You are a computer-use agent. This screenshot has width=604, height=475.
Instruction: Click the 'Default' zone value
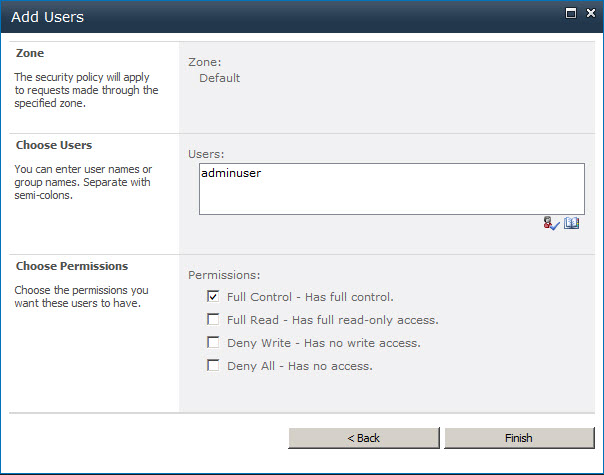pyautogui.click(x=219, y=78)
